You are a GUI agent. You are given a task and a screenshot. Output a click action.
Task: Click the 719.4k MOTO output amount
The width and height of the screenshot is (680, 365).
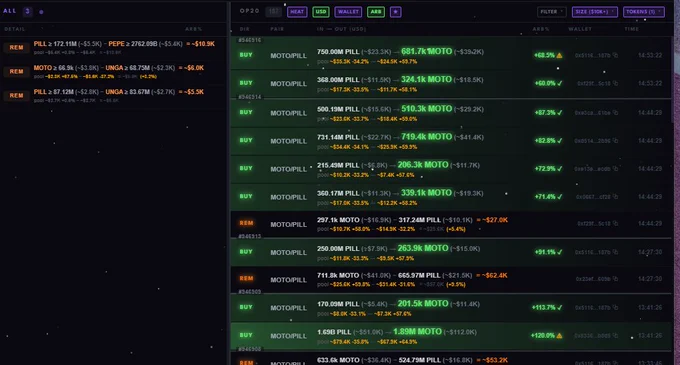coord(426,137)
